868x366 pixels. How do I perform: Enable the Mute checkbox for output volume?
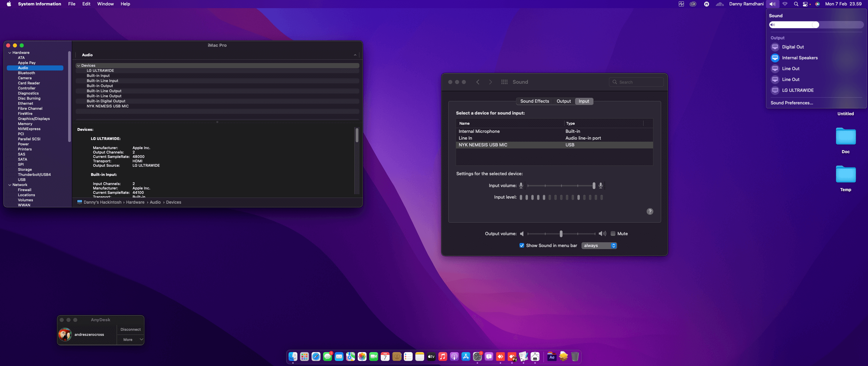click(613, 233)
